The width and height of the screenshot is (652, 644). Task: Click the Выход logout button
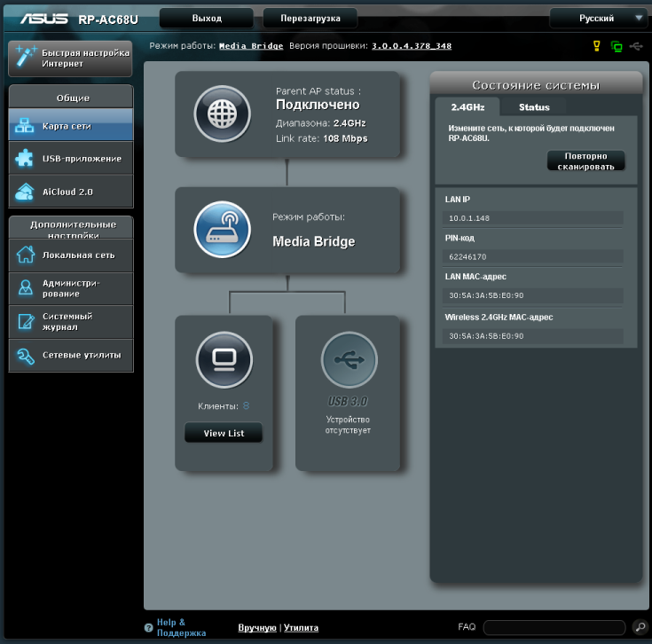coord(207,19)
